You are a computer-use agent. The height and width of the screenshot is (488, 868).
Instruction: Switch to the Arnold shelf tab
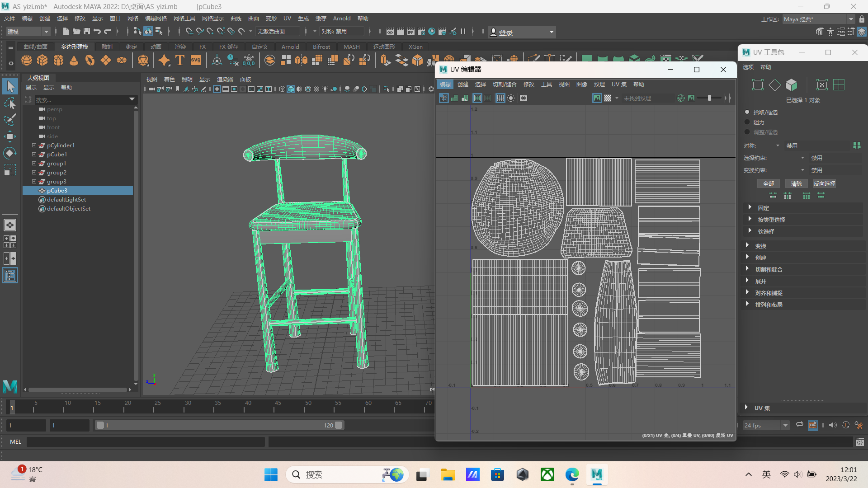pyautogui.click(x=290, y=47)
